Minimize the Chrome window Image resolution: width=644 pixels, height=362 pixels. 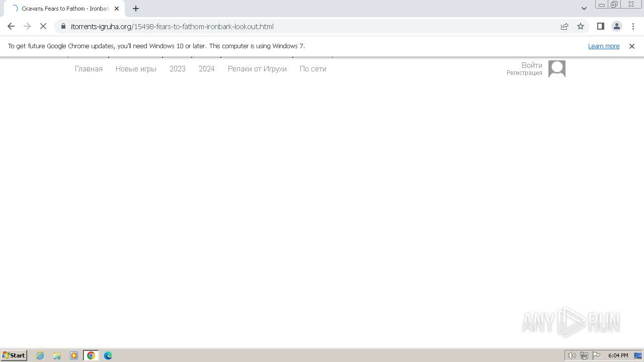click(602, 5)
